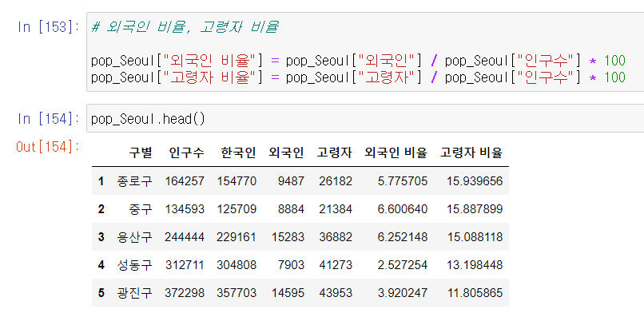Image resolution: width=644 pixels, height=309 pixels.
Task: Click Korean count 154770
Action: pyautogui.click(x=237, y=181)
